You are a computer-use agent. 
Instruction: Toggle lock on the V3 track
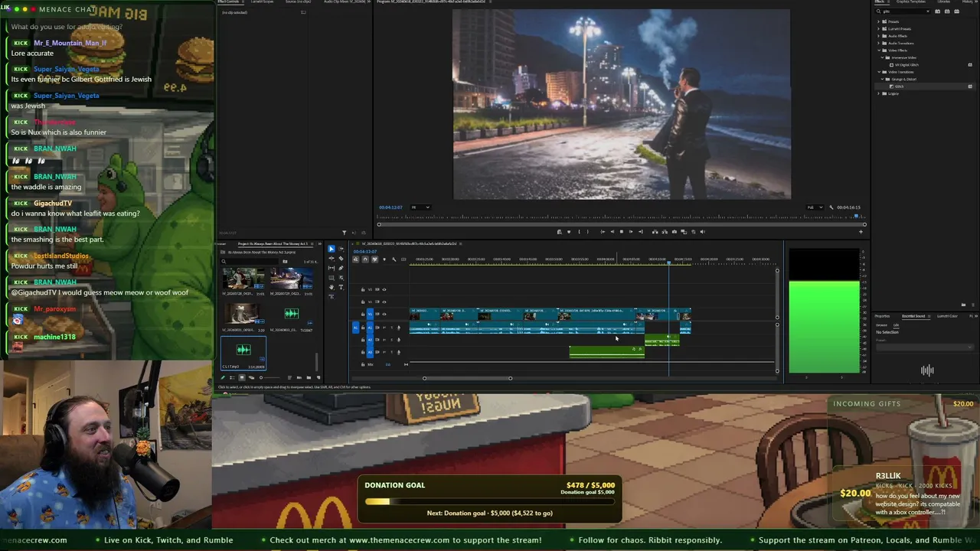[x=363, y=289]
